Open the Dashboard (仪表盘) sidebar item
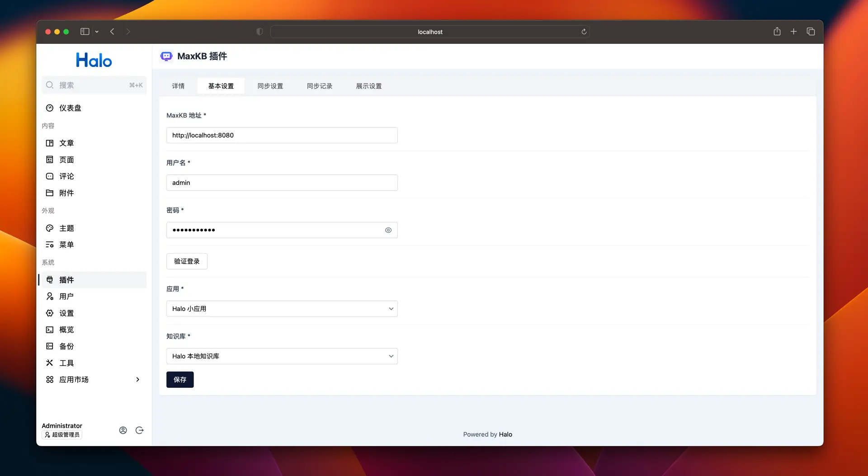 [70, 108]
